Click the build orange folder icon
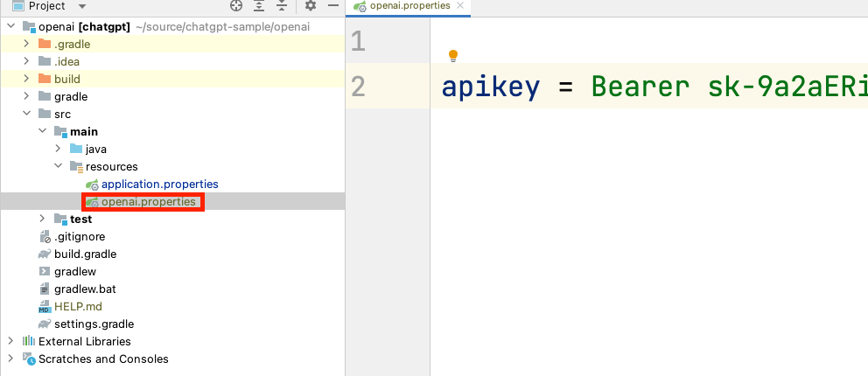This screenshot has width=868, height=376. (x=45, y=79)
